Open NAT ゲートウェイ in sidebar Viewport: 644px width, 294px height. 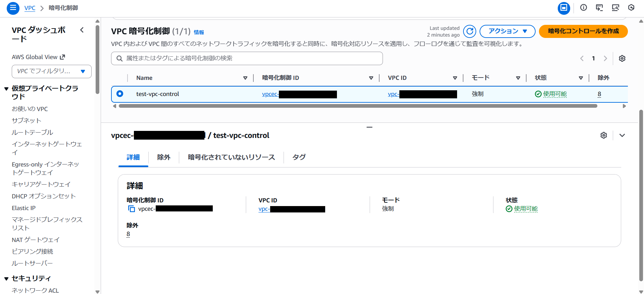(36, 240)
